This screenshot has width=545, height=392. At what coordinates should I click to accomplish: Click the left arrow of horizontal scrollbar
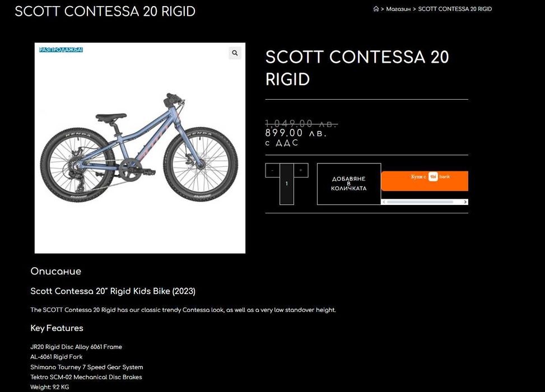[x=384, y=202]
